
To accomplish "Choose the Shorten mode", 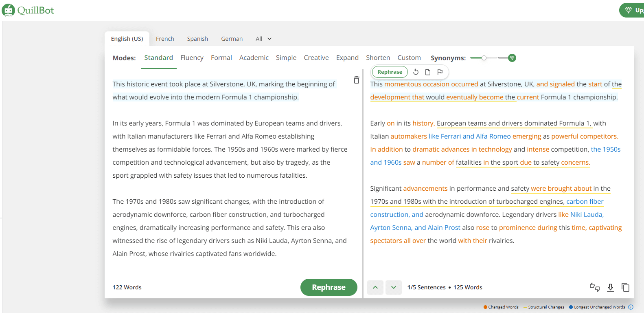I will (378, 58).
